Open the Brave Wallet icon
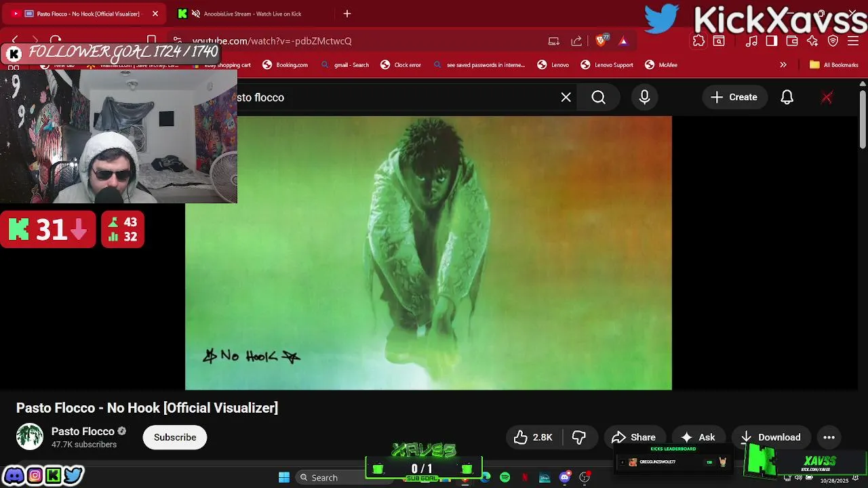The width and height of the screenshot is (868, 488). click(792, 41)
